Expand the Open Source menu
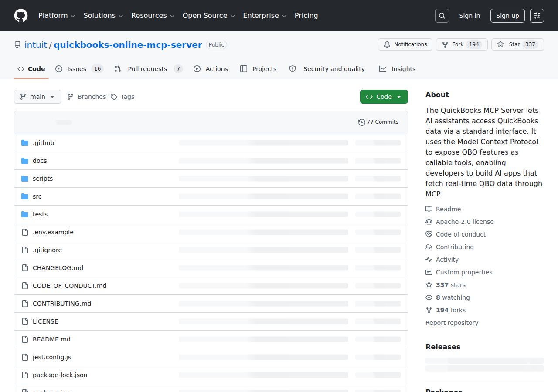This screenshot has width=558, height=392. [x=209, y=16]
